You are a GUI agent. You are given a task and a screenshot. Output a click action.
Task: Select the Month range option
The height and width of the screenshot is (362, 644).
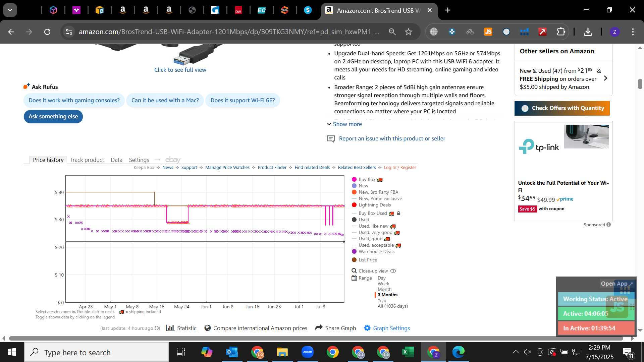tap(384, 289)
